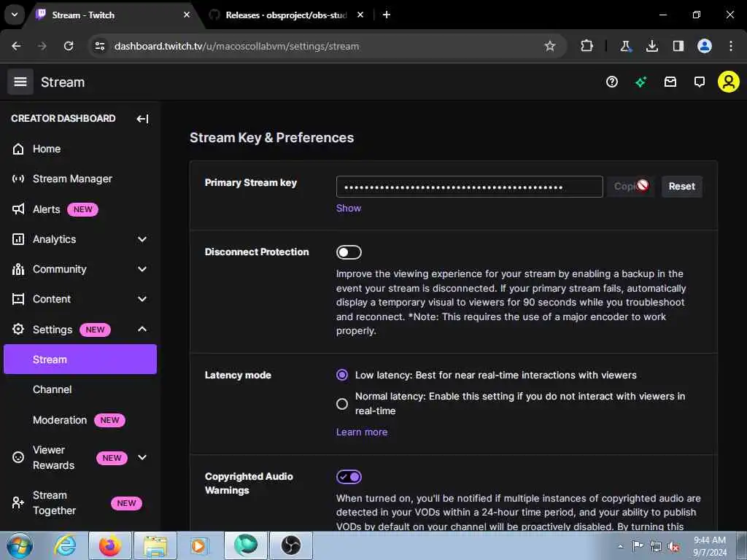Screen dimensions: 747x560
Task: Click the muted volume tray icon
Action: pyautogui.click(x=673, y=547)
